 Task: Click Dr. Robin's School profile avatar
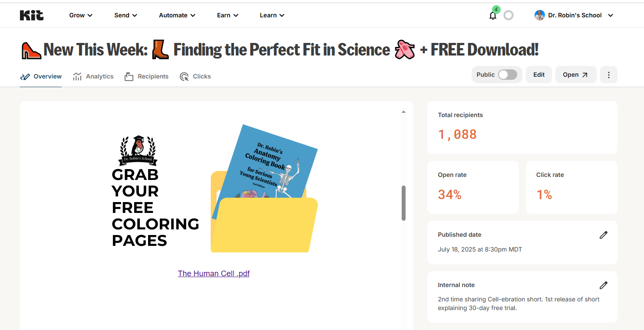click(540, 15)
